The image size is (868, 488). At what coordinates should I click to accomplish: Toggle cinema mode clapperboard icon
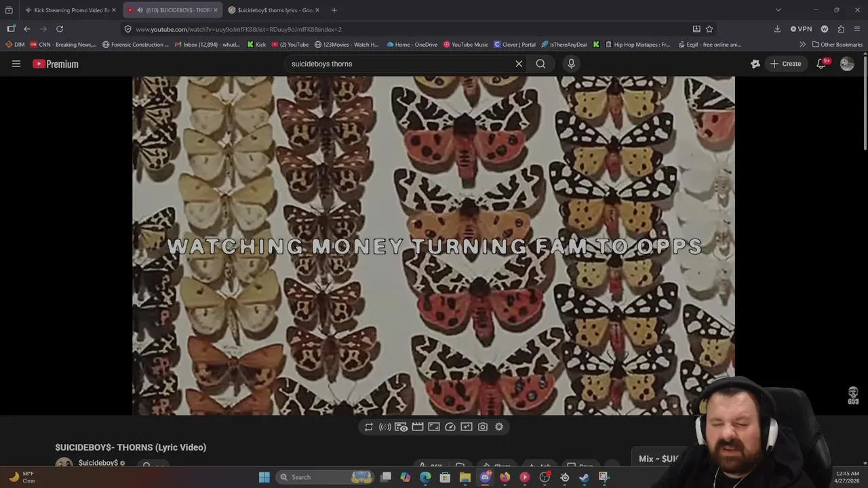click(x=418, y=427)
